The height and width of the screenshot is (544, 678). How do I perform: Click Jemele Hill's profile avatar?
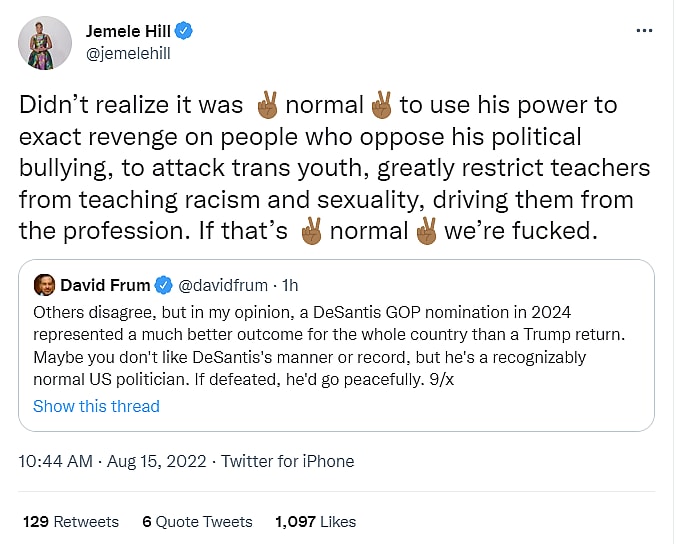(x=45, y=42)
